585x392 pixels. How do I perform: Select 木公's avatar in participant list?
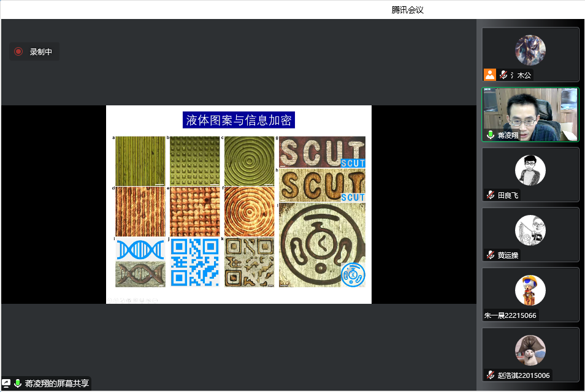pyautogui.click(x=530, y=50)
